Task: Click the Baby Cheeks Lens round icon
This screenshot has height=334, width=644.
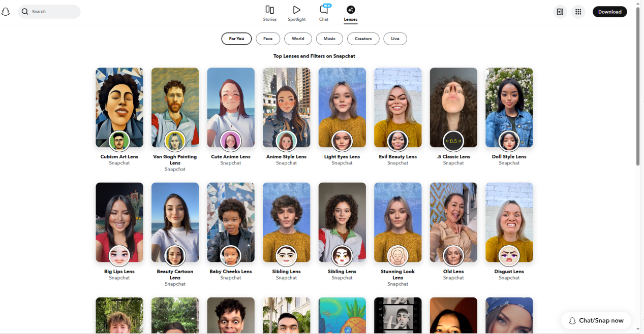Action: (231, 256)
